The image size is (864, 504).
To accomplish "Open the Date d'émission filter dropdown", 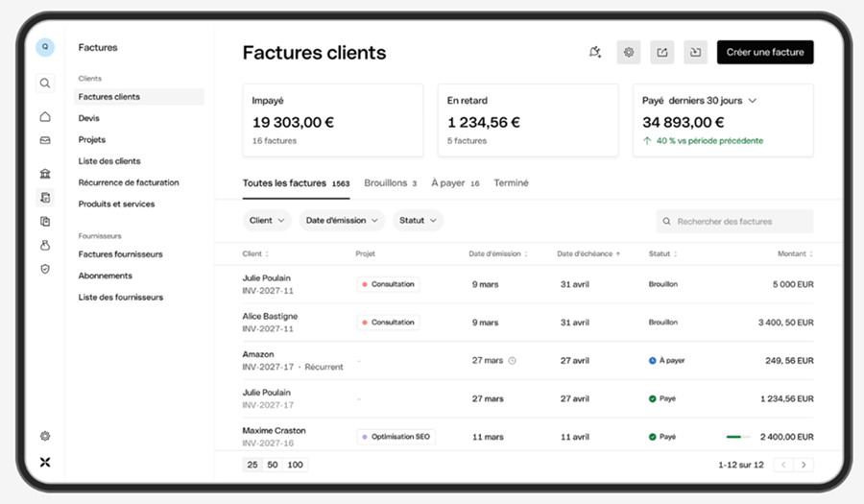I will [342, 221].
